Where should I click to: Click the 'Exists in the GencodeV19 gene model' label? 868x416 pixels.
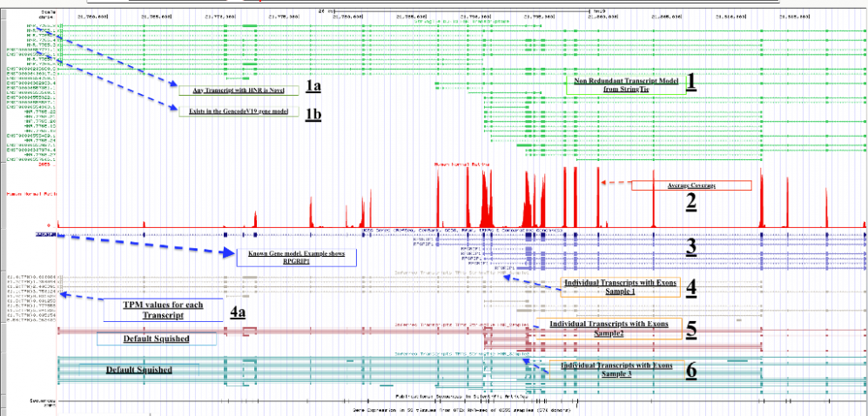pos(237,111)
